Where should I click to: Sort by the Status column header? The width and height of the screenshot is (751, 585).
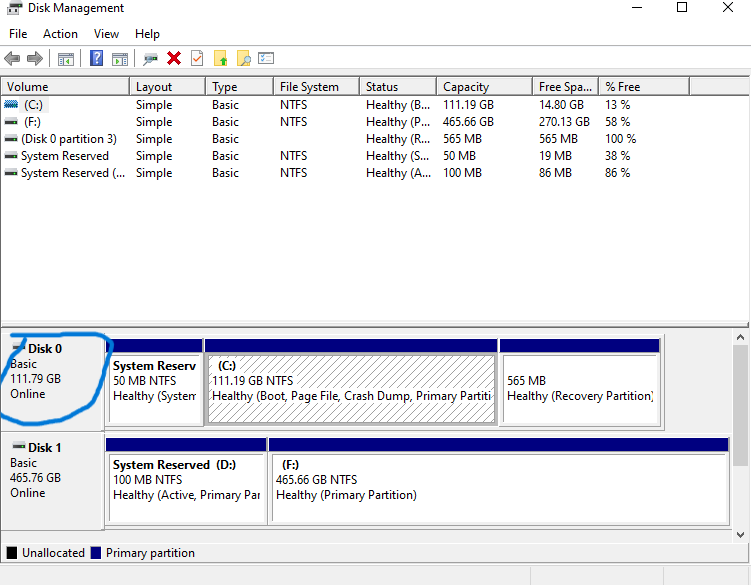point(398,87)
